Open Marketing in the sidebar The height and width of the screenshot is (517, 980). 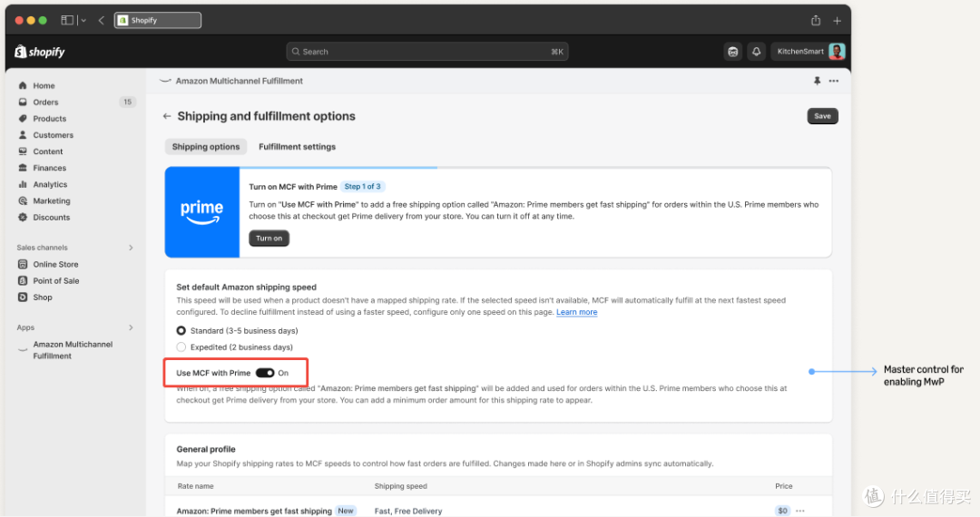pyautogui.click(x=51, y=201)
